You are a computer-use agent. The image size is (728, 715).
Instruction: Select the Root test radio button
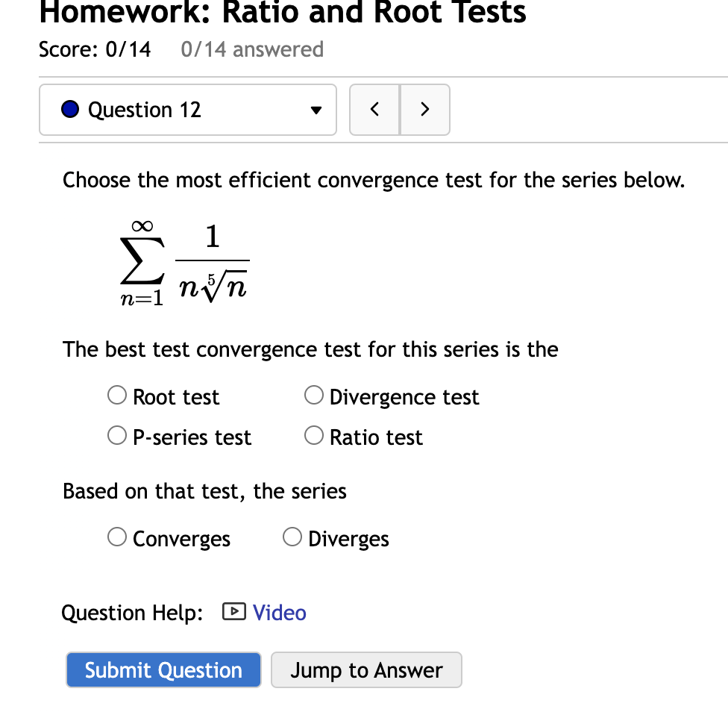tap(116, 395)
